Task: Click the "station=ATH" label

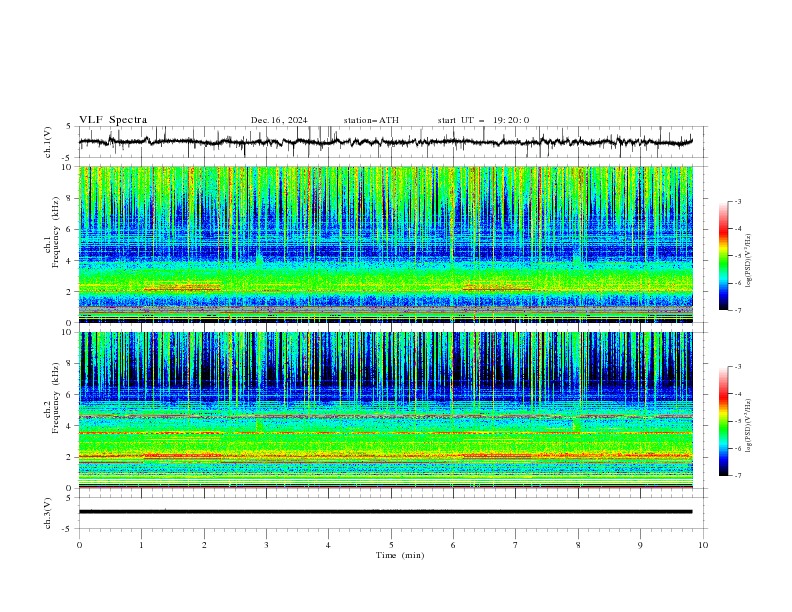Action: pyautogui.click(x=371, y=120)
